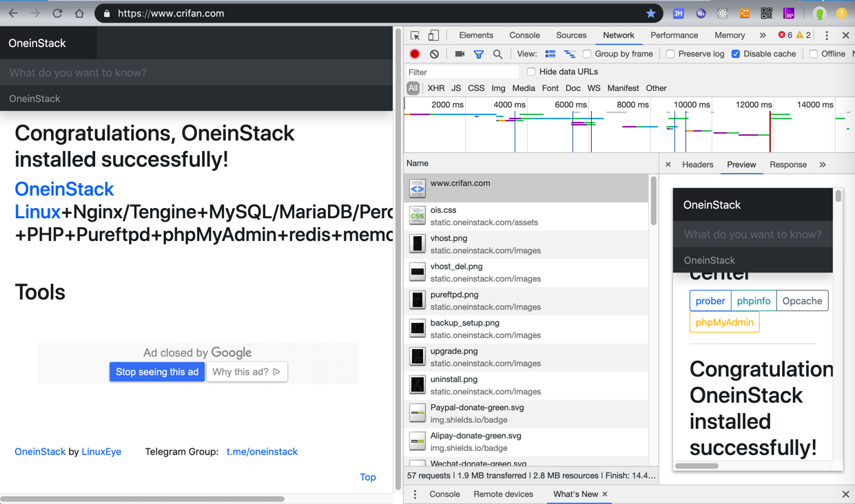Switch to large request rows view
This screenshot has width=855, height=504.
550,54
